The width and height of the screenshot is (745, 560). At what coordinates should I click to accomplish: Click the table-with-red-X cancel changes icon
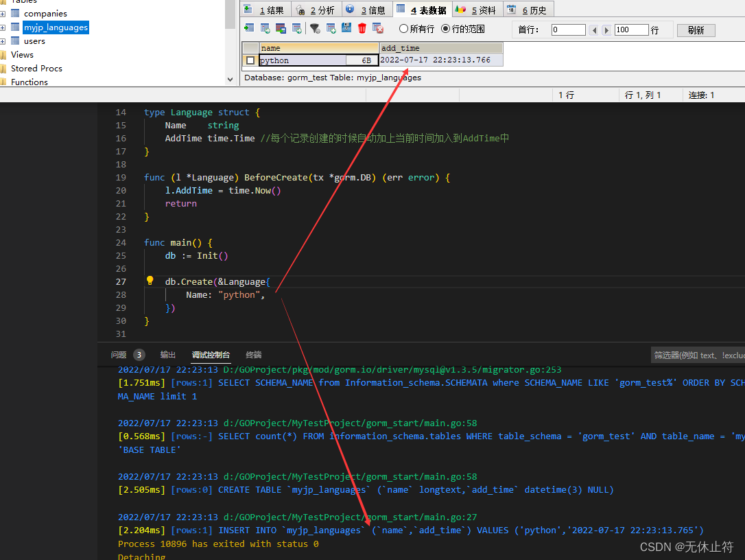pos(378,29)
